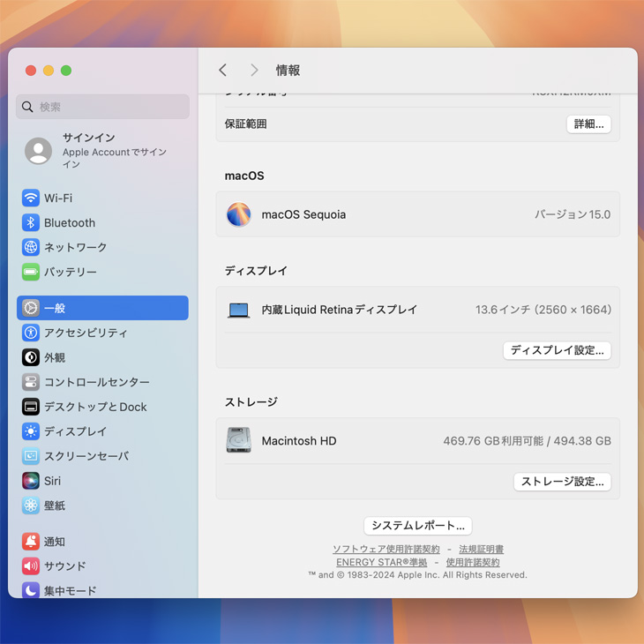Click the 壁紙 wallpaper icon
The image size is (644, 644).
[x=31, y=505]
